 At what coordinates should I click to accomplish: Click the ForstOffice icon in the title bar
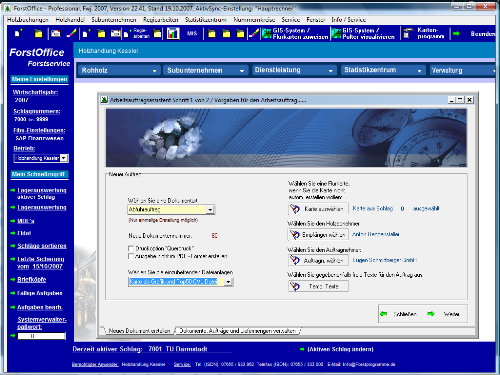point(7,8)
